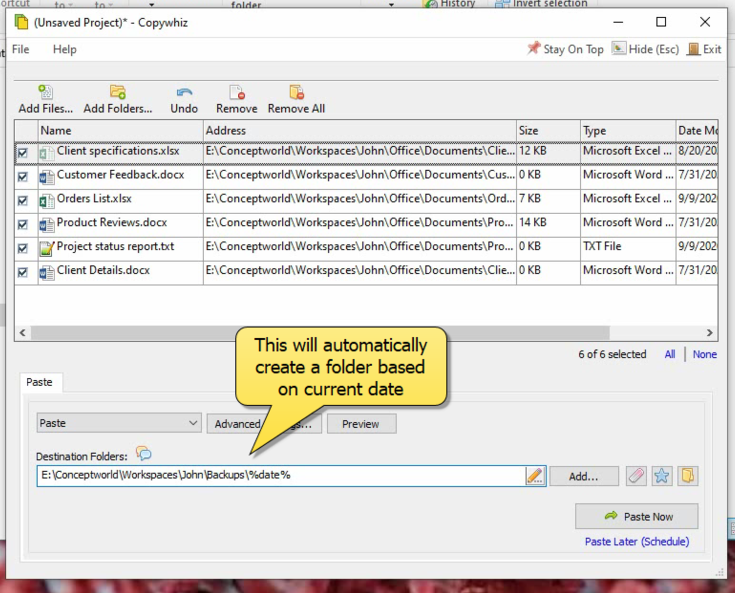Click None to deselect all files
735x593 pixels.
coord(705,354)
